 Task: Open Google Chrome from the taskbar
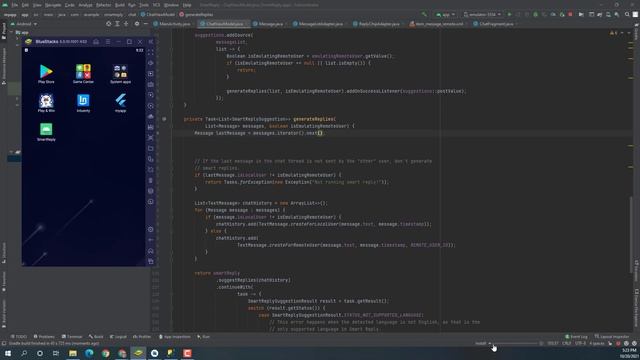click(105, 353)
